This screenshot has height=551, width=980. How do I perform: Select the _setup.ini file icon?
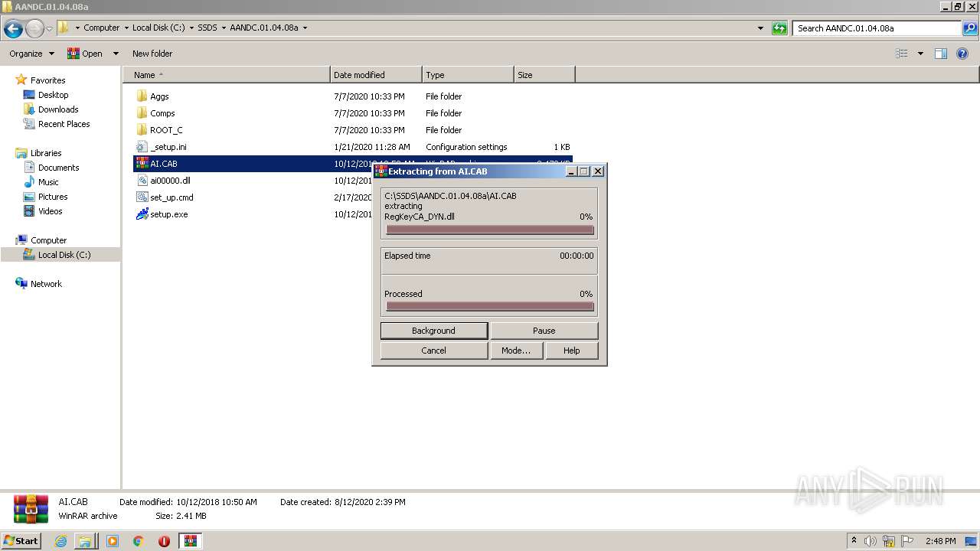coord(142,147)
